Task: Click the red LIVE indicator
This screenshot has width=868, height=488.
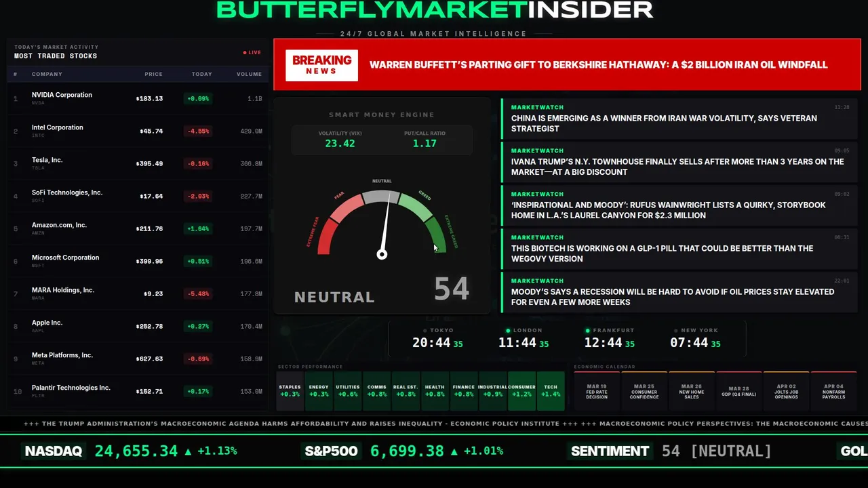Action: [252, 52]
